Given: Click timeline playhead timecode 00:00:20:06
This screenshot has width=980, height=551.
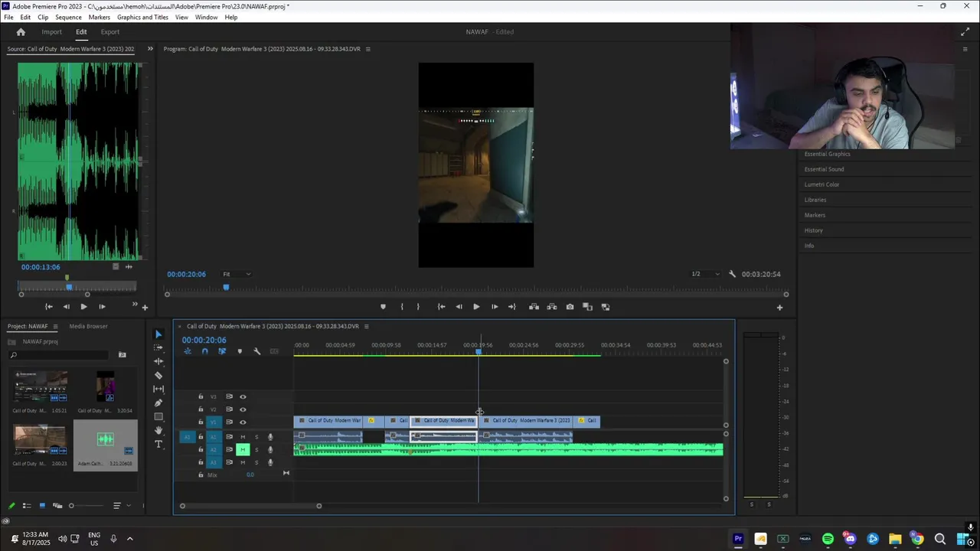Looking at the screenshot, I should (x=204, y=340).
